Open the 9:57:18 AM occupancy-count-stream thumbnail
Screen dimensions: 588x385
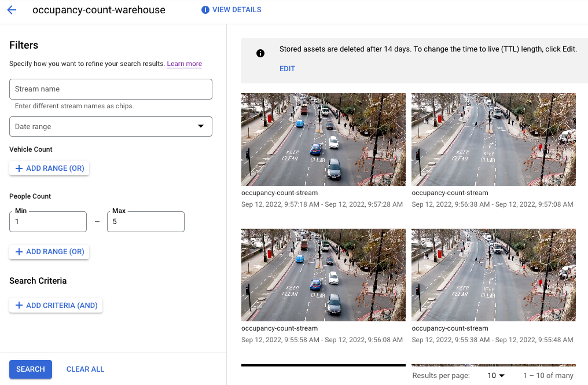click(323, 139)
